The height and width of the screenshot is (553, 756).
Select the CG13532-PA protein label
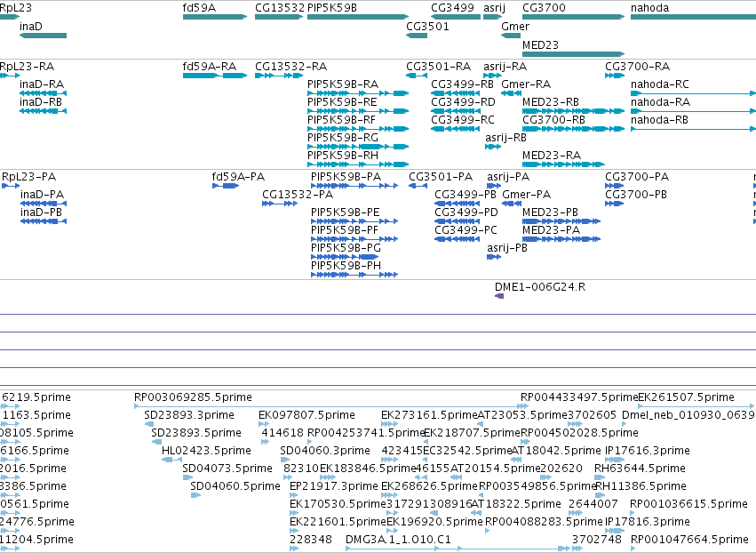[x=298, y=195]
